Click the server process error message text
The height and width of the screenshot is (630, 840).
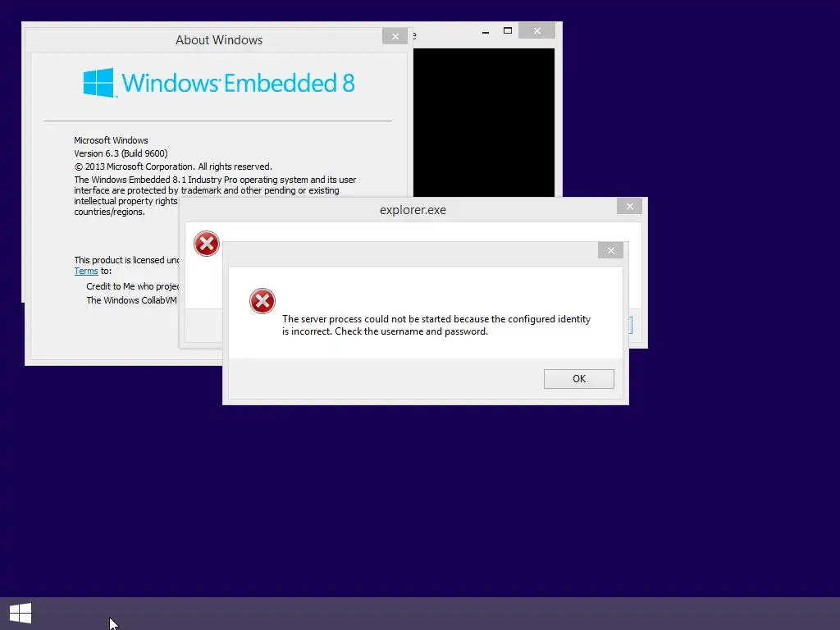(436, 325)
